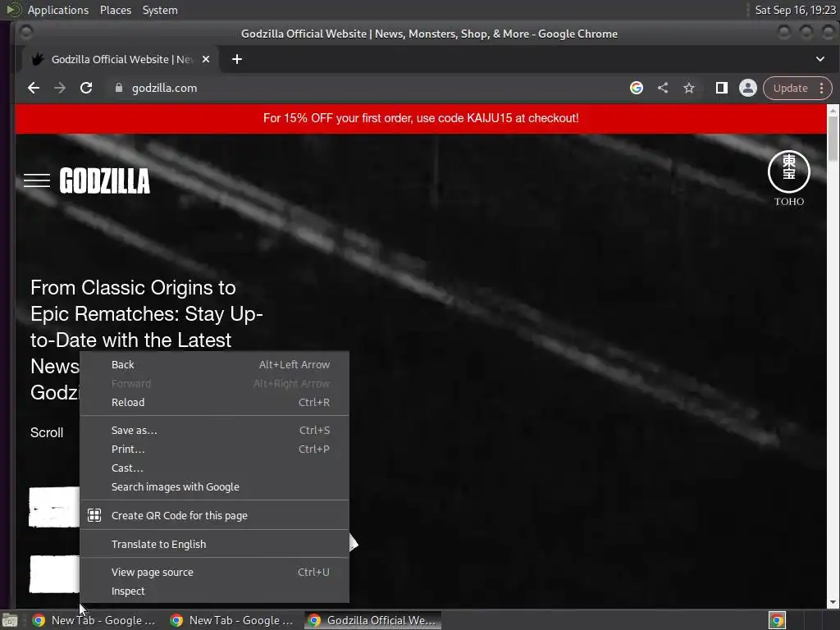Click Godzilla Official We... taskbar button
This screenshot has width=840, height=630.
pos(373,620)
